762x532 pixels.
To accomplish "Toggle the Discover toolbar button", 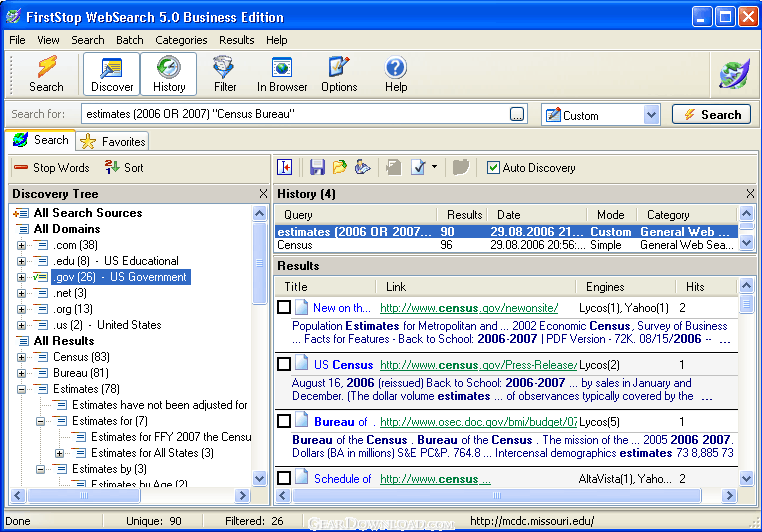I will point(112,74).
